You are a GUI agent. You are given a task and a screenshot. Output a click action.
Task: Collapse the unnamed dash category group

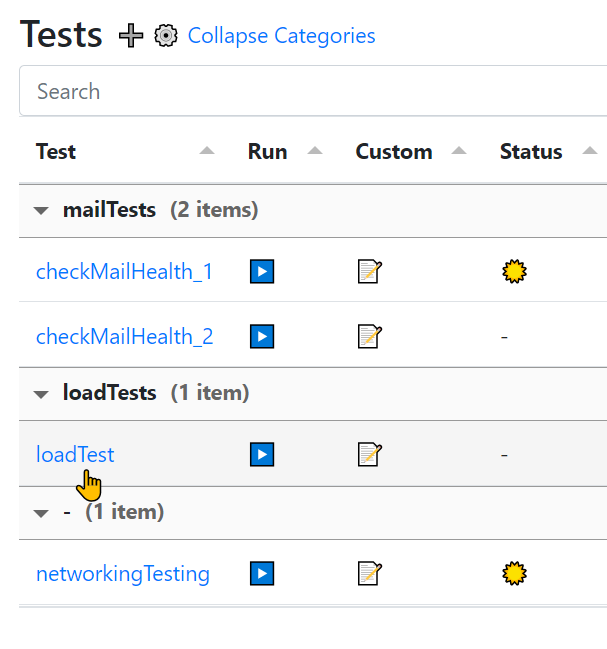click(41, 513)
